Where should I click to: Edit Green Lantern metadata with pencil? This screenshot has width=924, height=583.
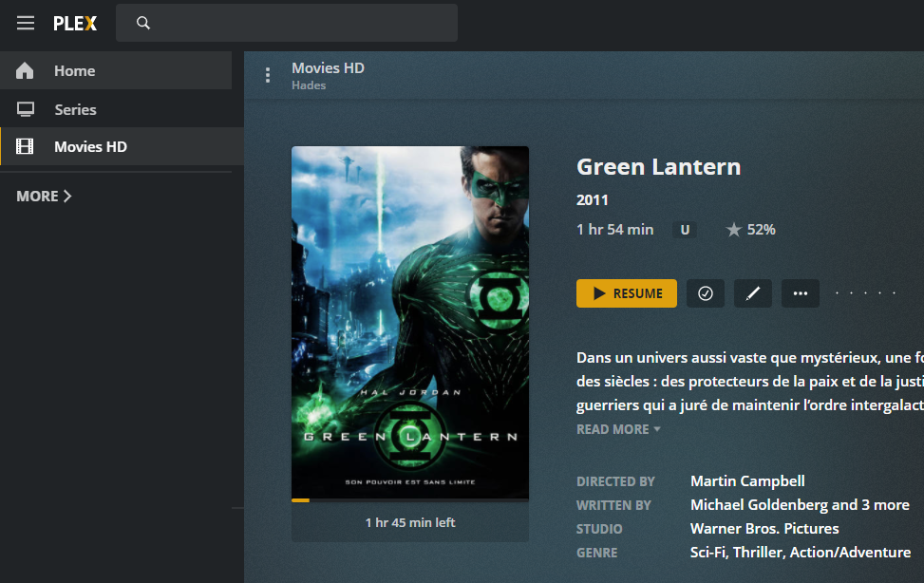[752, 293]
